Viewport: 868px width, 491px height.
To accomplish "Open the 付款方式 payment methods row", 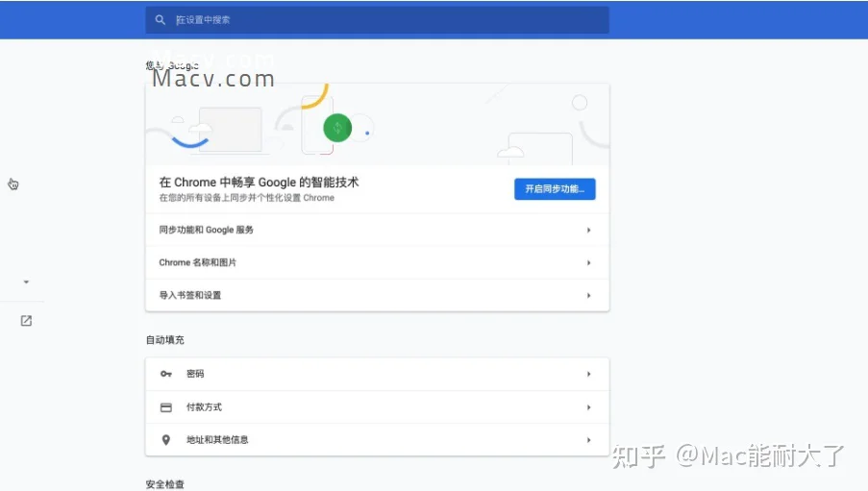I will (x=377, y=407).
